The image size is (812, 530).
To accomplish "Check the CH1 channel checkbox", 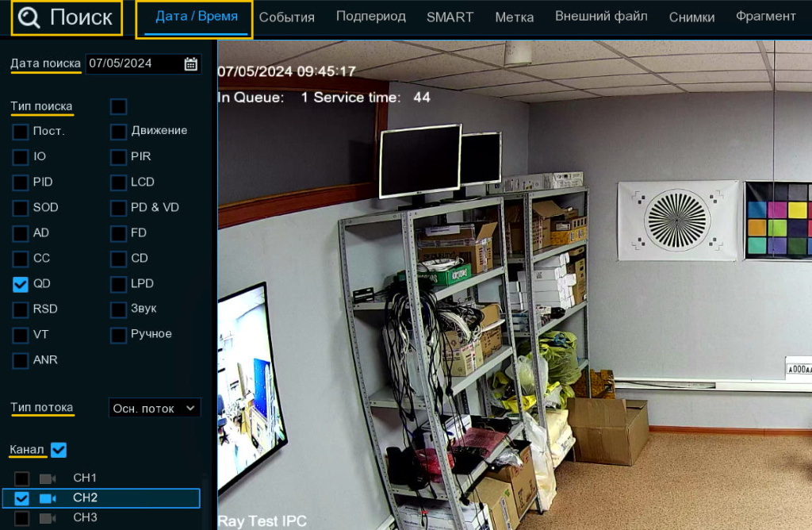I will [22, 478].
